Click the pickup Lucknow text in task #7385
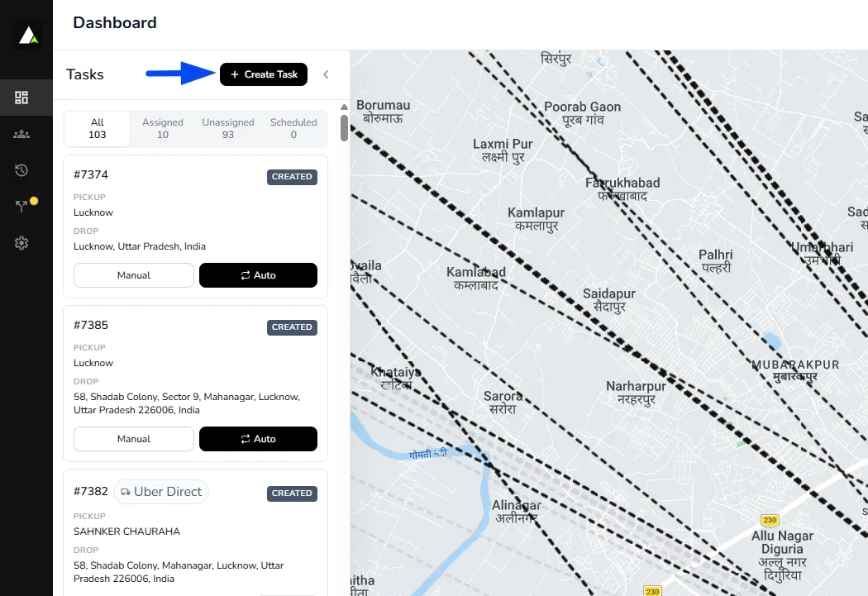The image size is (868, 596). click(x=93, y=363)
